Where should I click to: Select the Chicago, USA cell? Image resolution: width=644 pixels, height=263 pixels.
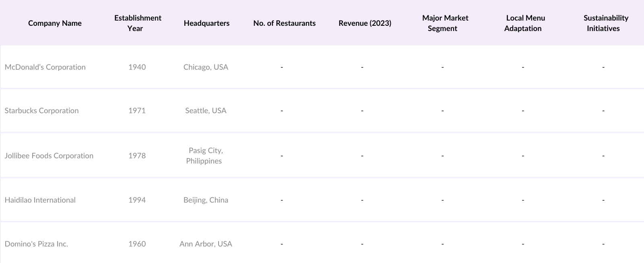[x=206, y=67]
